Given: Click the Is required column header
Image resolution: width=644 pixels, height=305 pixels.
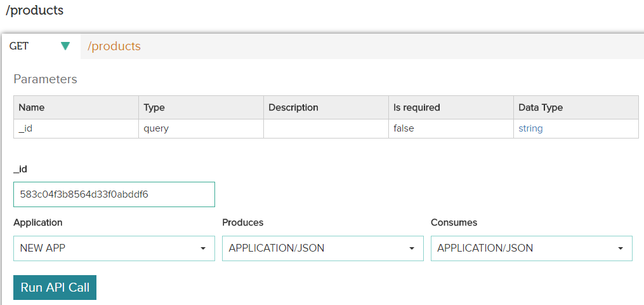Looking at the screenshot, I should (x=416, y=107).
